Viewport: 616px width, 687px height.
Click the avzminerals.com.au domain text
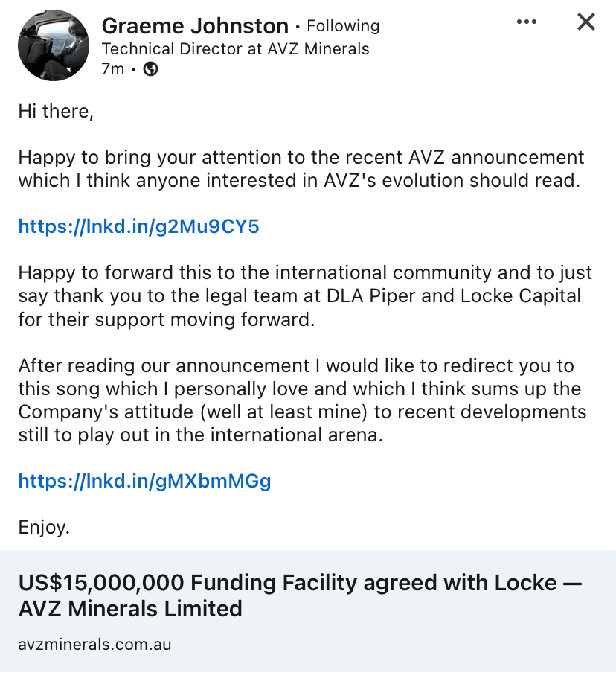(94, 644)
